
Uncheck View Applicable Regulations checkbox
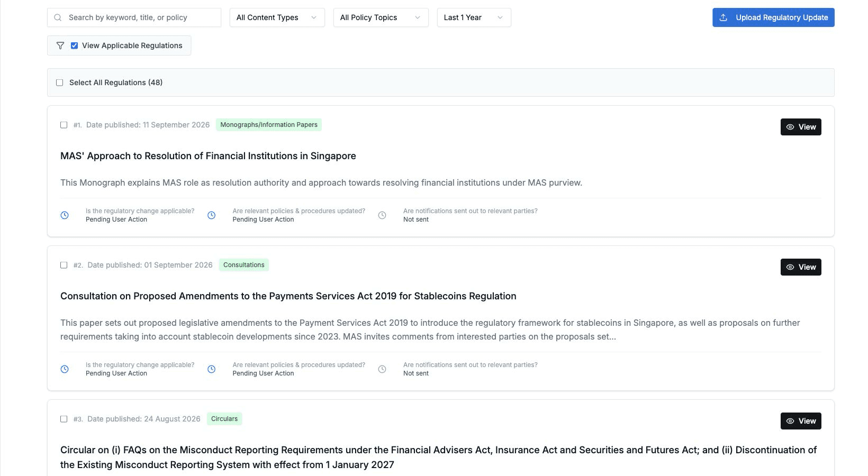[74, 45]
